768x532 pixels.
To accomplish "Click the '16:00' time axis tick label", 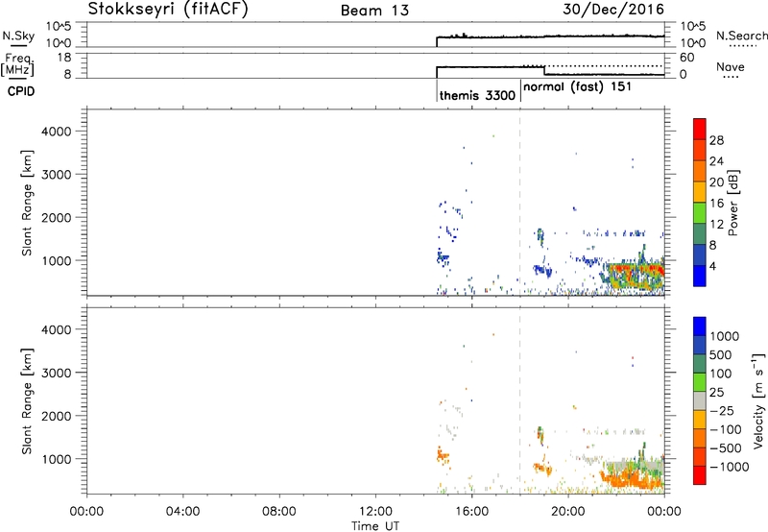I will click(x=471, y=512).
